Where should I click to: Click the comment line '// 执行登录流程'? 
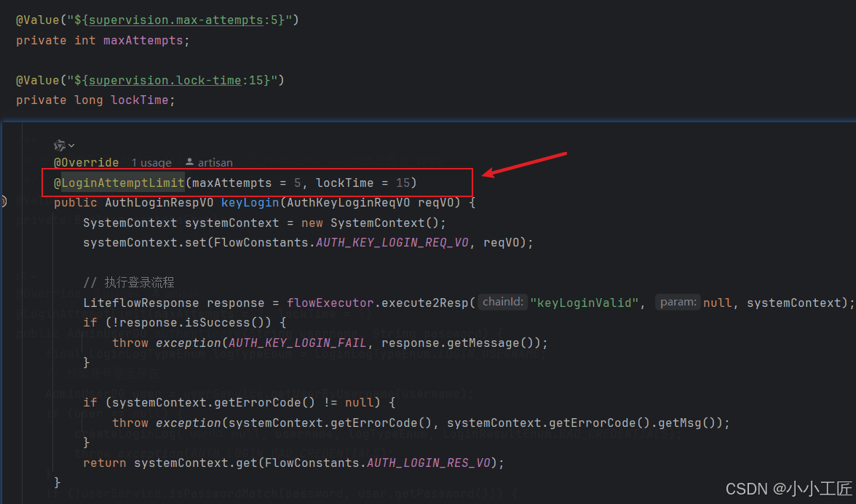click(129, 282)
